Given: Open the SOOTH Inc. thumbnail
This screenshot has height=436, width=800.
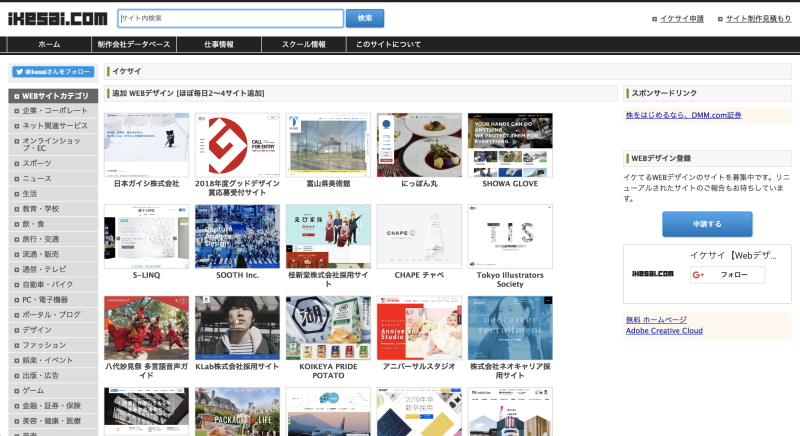Looking at the screenshot, I should click(x=237, y=237).
